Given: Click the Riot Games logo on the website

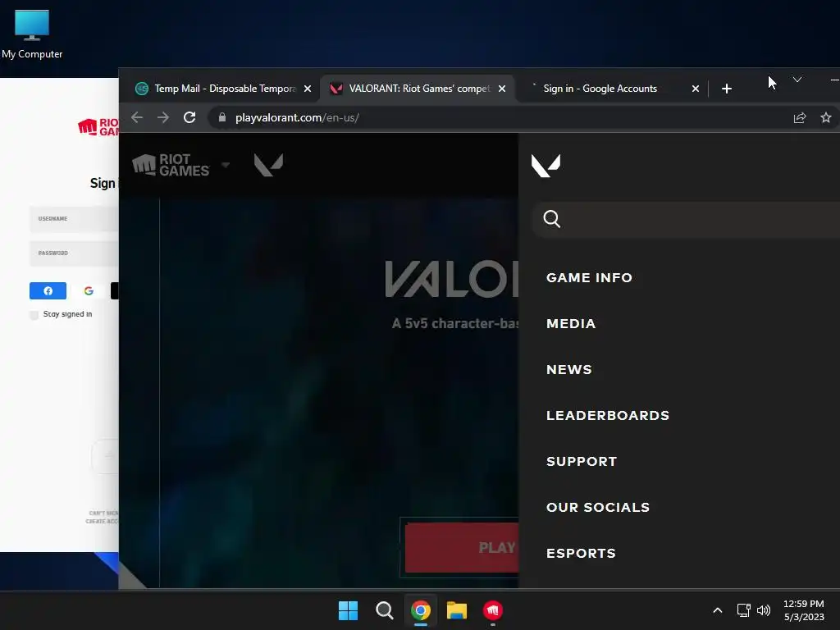Looking at the screenshot, I should (x=171, y=165).
